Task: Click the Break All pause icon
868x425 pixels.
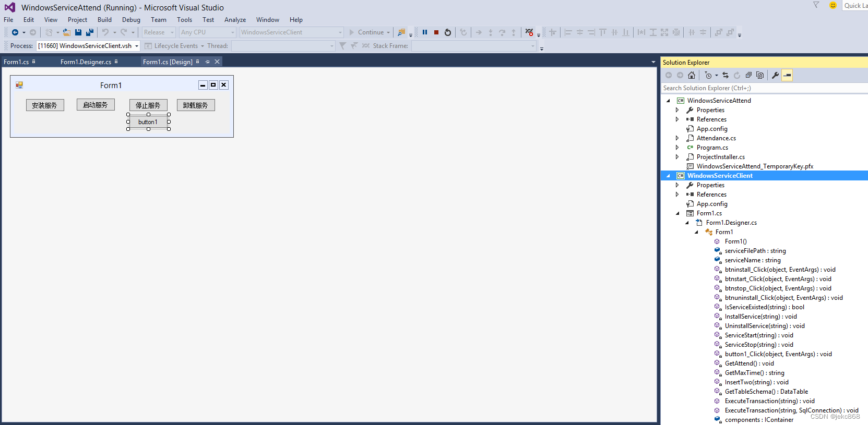Action: click(425, 32)
